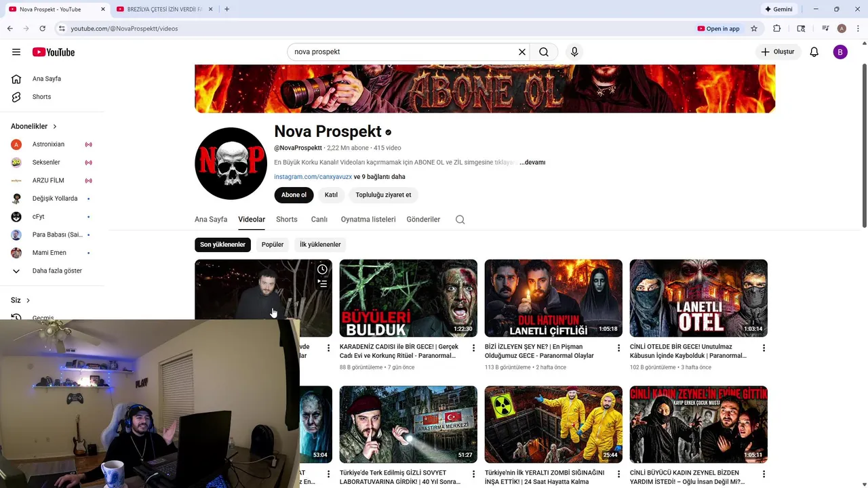Go to YouTube home via logo
The height and width of the screenshot is (488, 868).
pos(54,52)
